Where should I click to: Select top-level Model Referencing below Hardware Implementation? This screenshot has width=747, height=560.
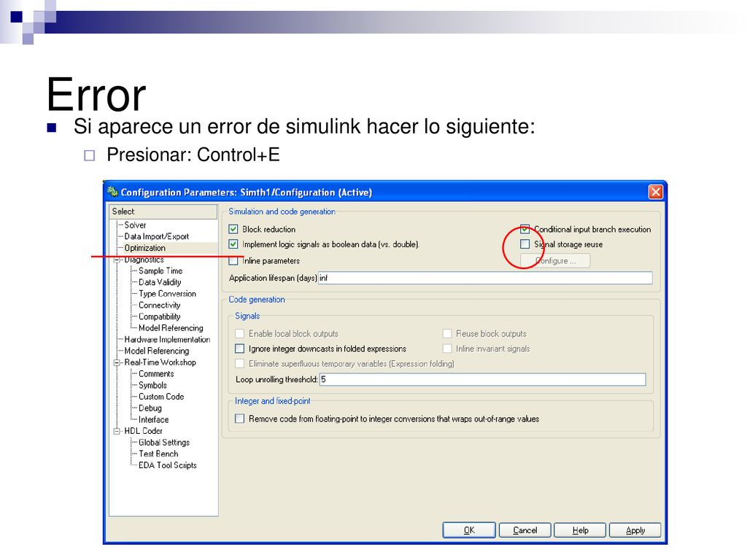[x=157, y=351]
